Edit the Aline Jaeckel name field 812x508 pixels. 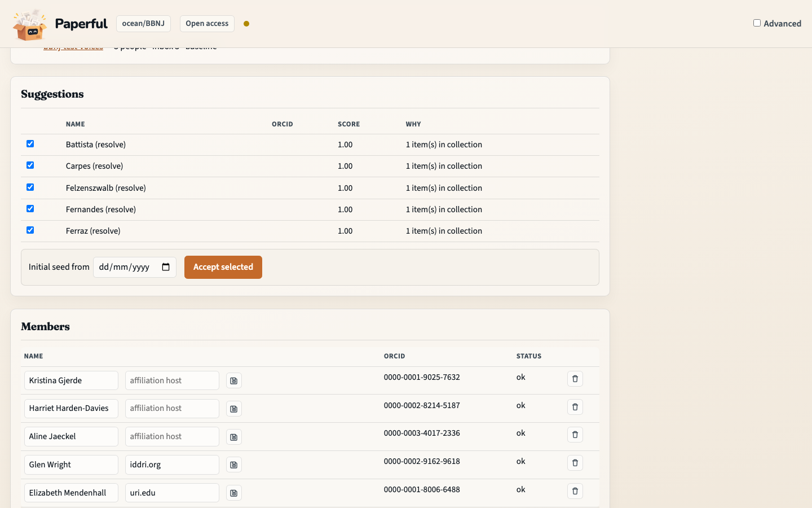(x=71, y=436)
